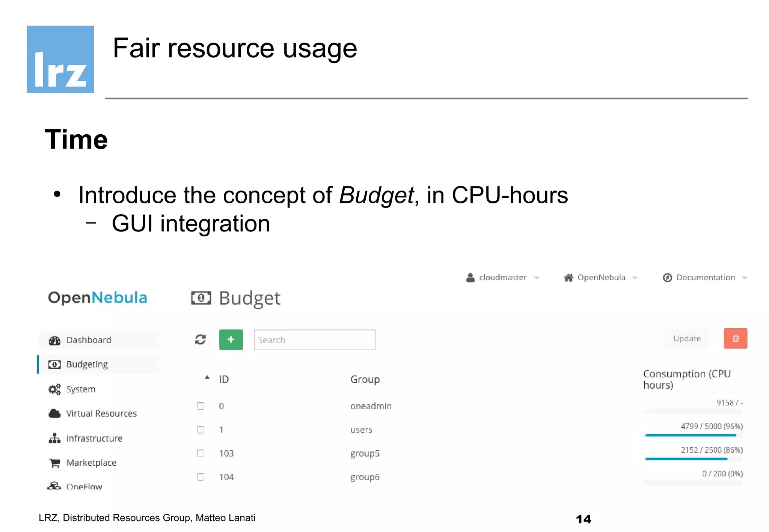Click the group6 group cell
Image resolution: width=769 pixels, height=532 pixels.
[365, 477]
